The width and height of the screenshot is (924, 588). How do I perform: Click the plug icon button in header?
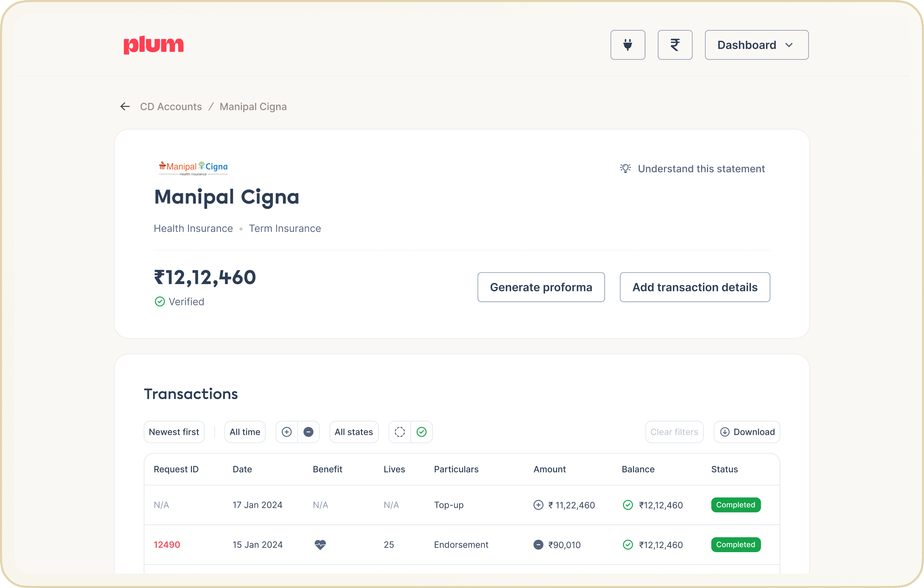(627, 45)
